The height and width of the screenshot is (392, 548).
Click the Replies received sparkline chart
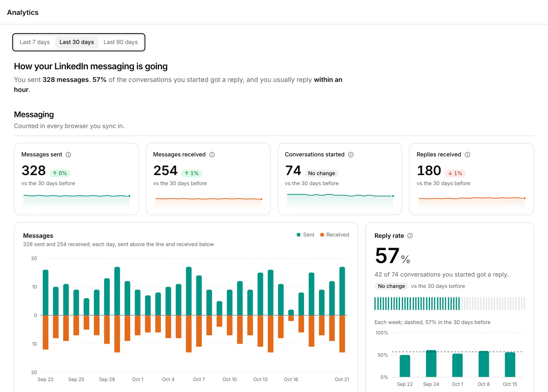[x=472, y=202]
